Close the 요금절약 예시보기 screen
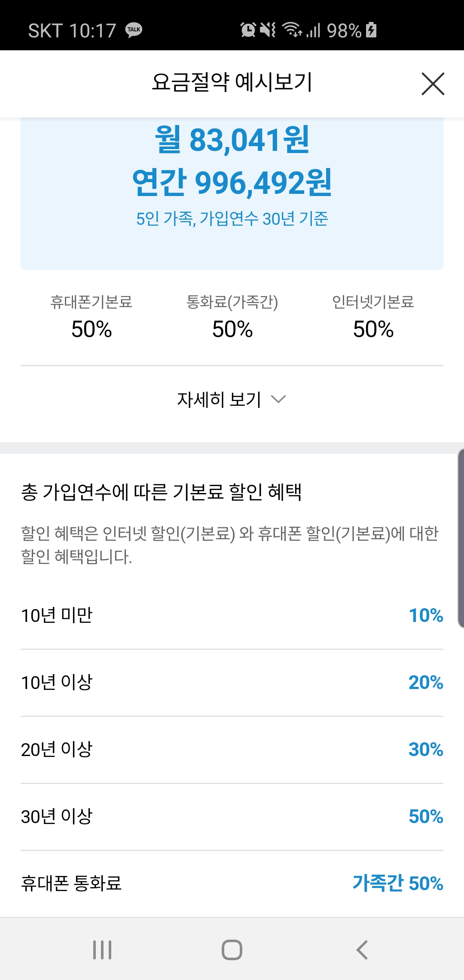The width and height of the screenshot is (464, 980). click(x=433, y=84)
